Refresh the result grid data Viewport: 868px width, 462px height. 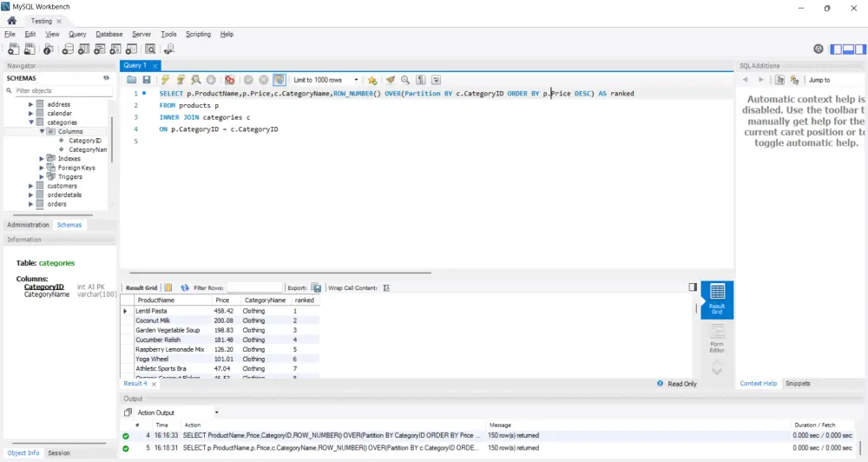(185, 287)
